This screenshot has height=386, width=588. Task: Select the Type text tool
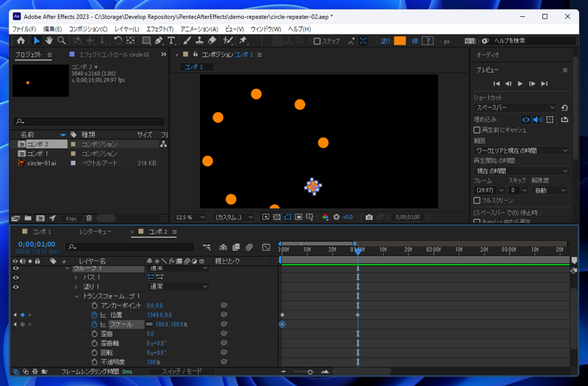(x=171, y=41)
